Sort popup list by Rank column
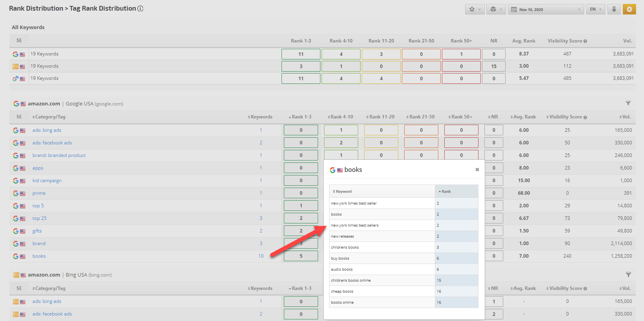Image resolution: width=644 pixels, height=321 pixels. click(x=445, y=192)
